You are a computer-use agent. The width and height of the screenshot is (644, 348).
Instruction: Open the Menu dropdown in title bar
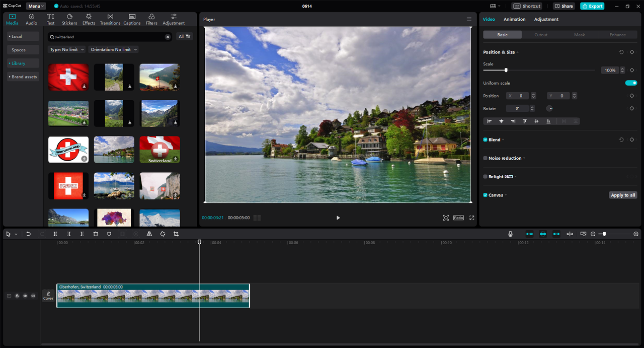pyautogui.click(x=36, y=6)
